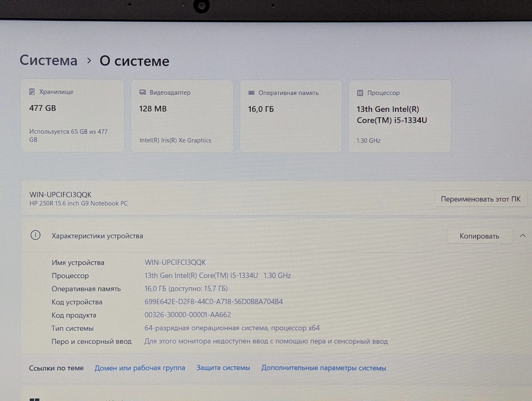Screen dimensions: 532x401
Task: Click the Характеристики устройства heading
Action: [x=97, y=236]
